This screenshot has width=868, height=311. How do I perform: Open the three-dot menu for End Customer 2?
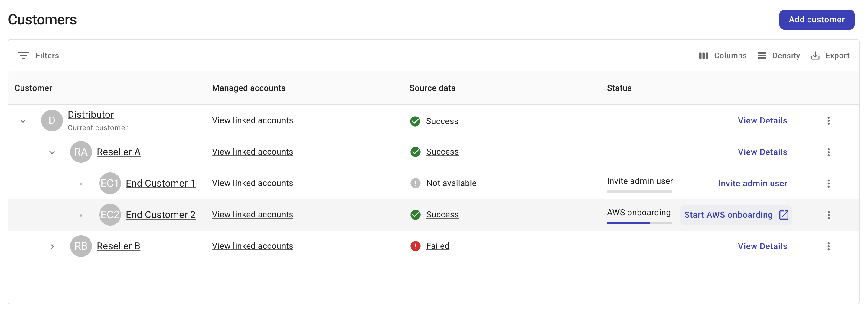coord(828,215)
